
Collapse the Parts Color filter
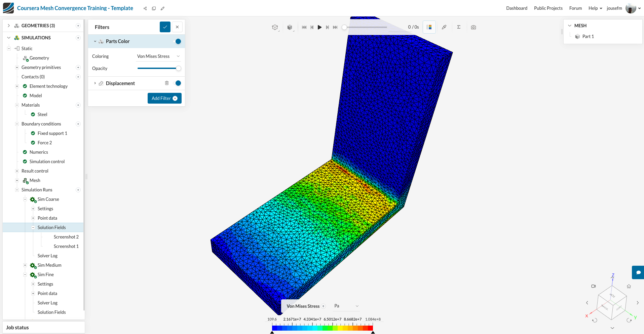(x=95, y=41)
